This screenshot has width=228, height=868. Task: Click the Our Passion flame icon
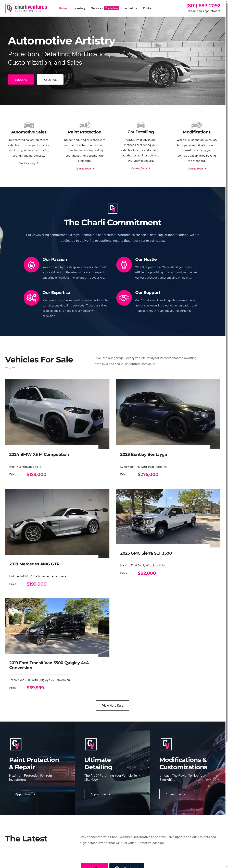coord(31,265)
